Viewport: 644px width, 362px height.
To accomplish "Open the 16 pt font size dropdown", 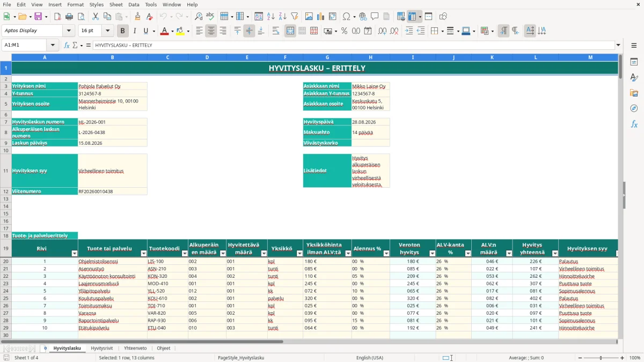I will [107, 31].
